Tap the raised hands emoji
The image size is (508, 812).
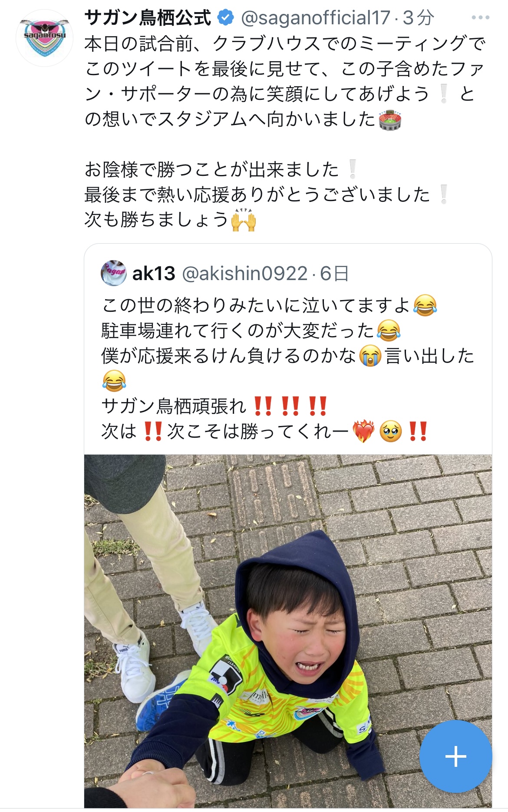(x=244, y=220)
